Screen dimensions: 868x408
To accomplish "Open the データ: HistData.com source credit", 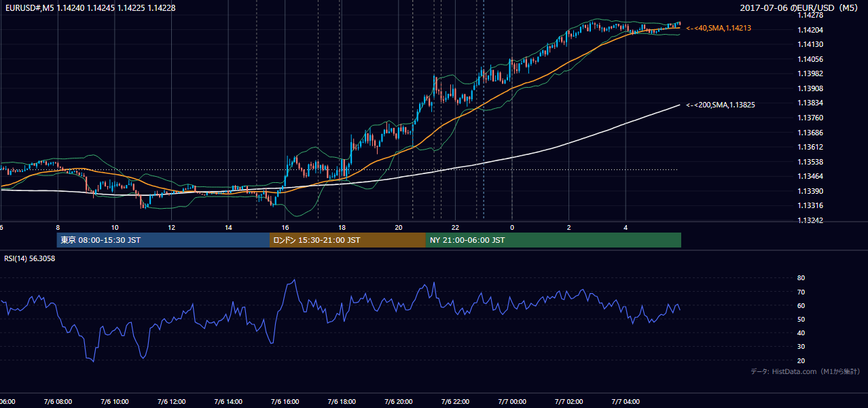I will tap(806, 371).
